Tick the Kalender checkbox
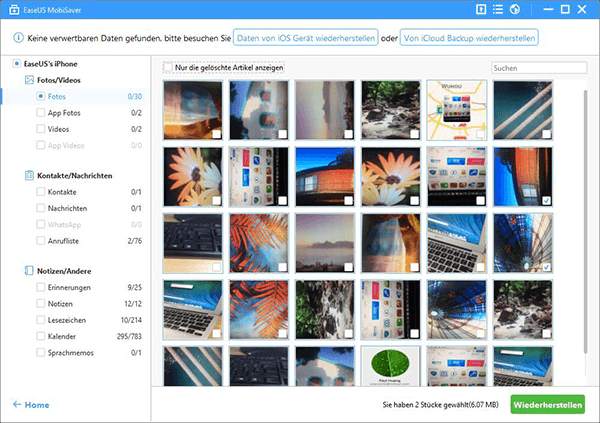Viewport: 600px width, 423px height. click(x=40, y=336)
